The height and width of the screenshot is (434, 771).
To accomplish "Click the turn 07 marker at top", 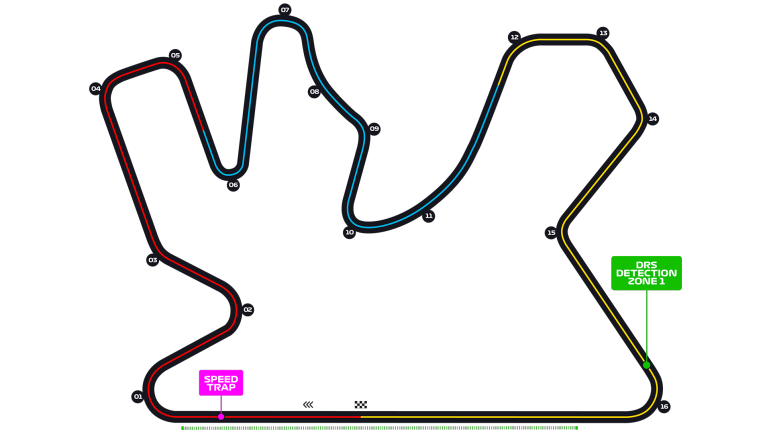I will [x=285, y=10].
